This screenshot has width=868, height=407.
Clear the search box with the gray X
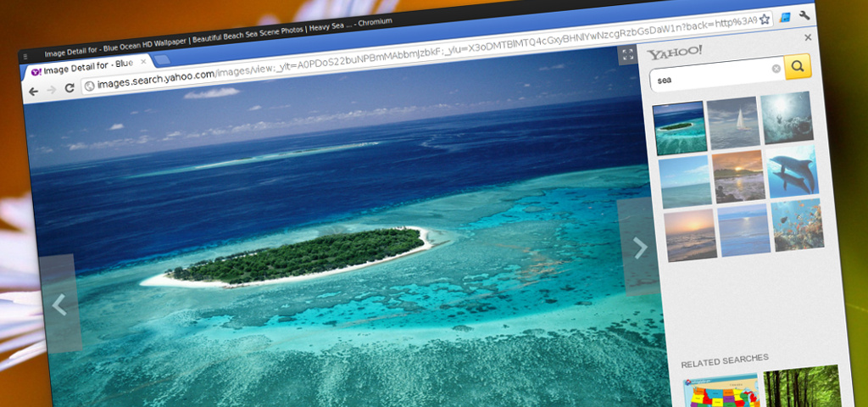pos(776,69)
